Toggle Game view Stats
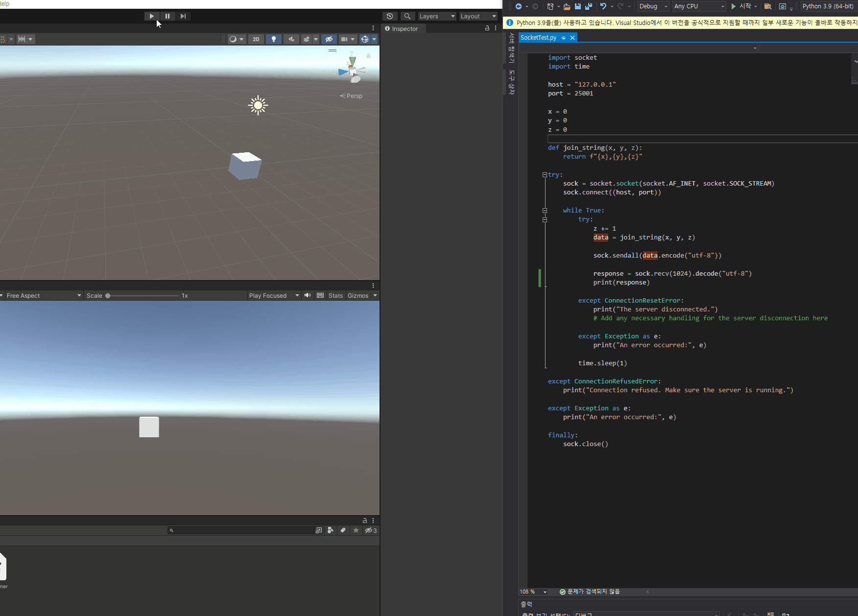858x616 pixels. point(335,296)
